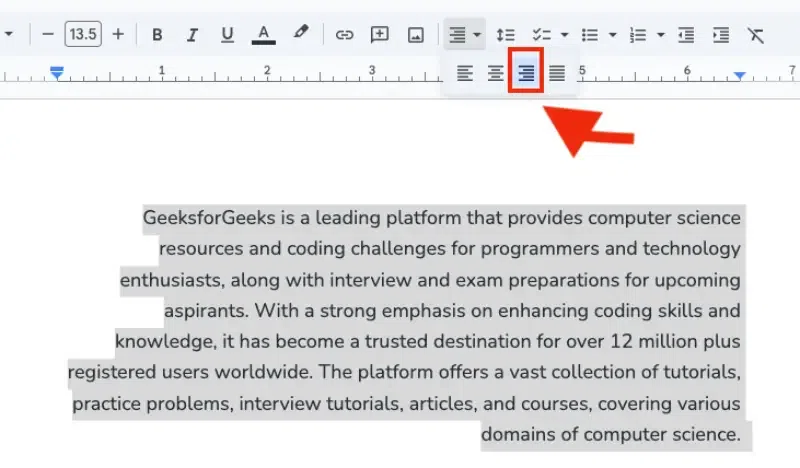This screenshot has height=468, width=800.
Task: Apply a bulleted list
Action: [589, 35]
